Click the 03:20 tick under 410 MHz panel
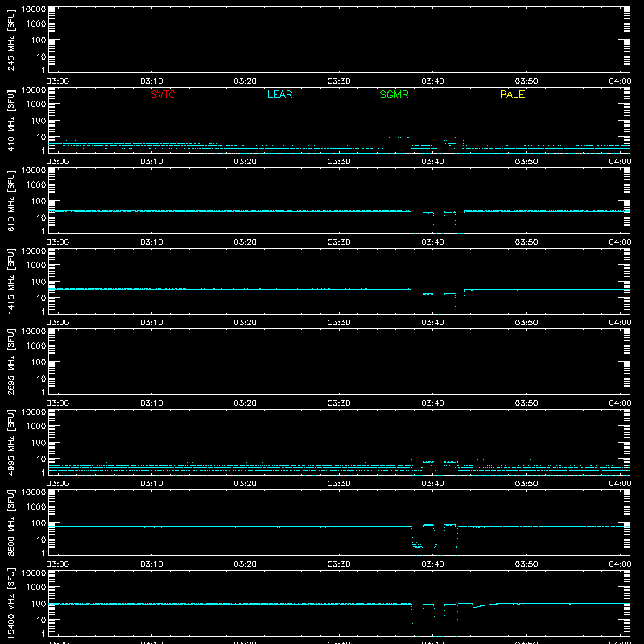The image size is (644, 644). tap(246, 162)
